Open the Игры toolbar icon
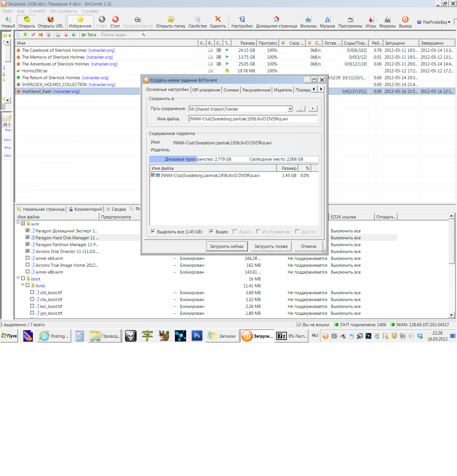Screen dimensions: 457x476 (x=371, y=19)
